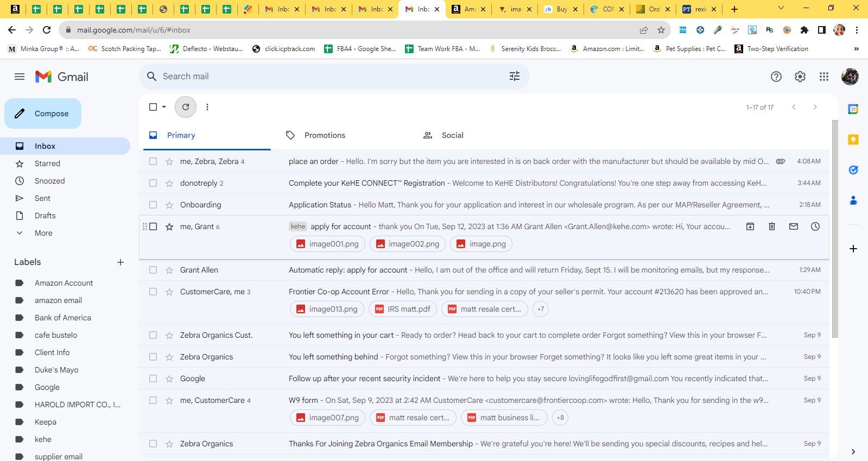868x461 pixels.
Task: Select the 'me, Grant' email checkbox
Action: click(x=153, y=226)
